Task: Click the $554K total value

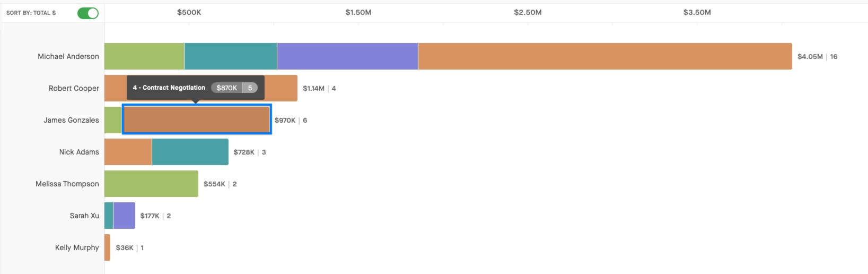Action: [x=214, y=184]
